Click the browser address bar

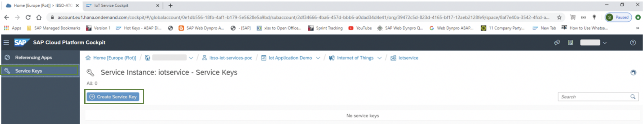(303, 17)
